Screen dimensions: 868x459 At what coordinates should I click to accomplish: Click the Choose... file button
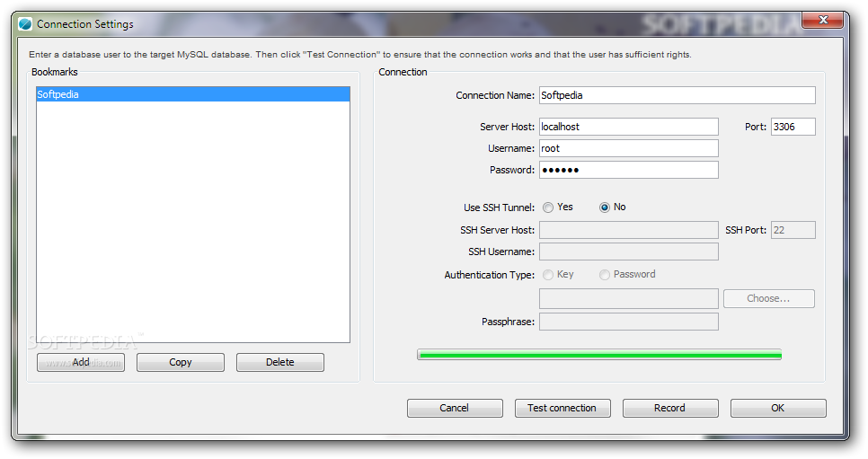[x=769, y=298]
